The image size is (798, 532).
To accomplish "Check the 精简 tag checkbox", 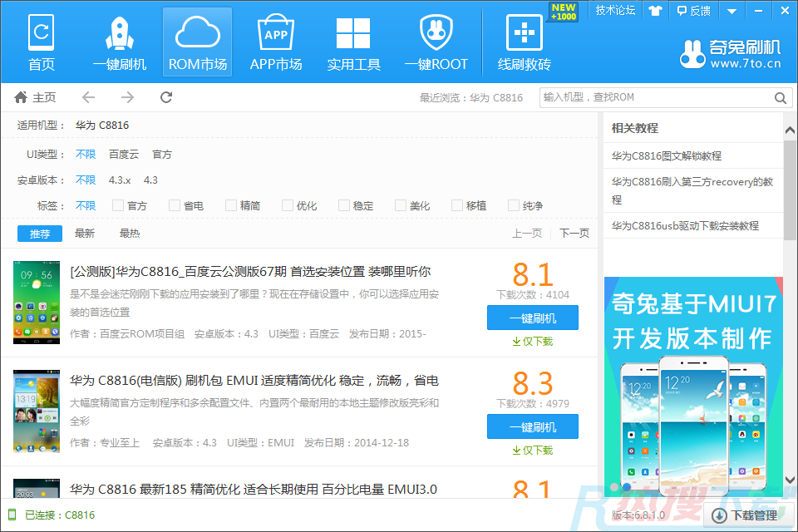I will click(x=231, y=205).
